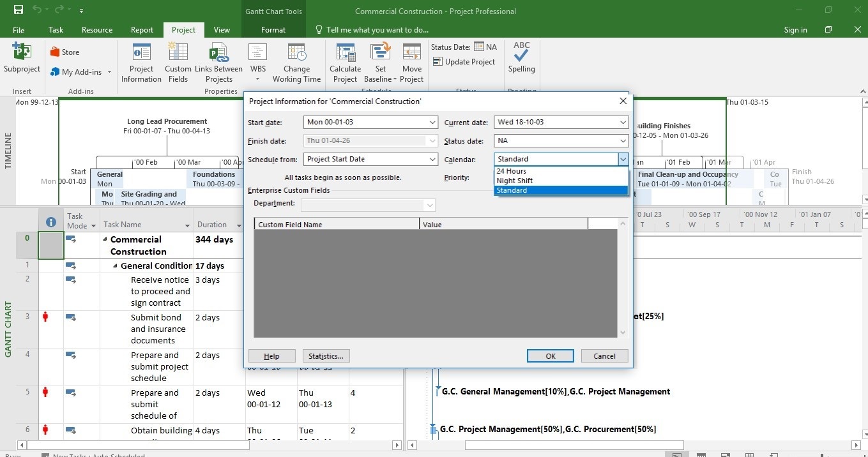This screenshot has height=457, width=868.
Task: Select 24 Hours calendar option
Action: (561, 171)
